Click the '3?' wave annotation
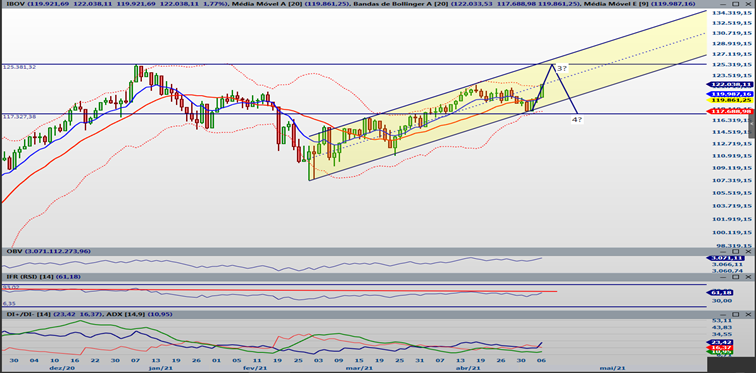The height and width of the screenshot is (373, 756). (x=562, y=69)
